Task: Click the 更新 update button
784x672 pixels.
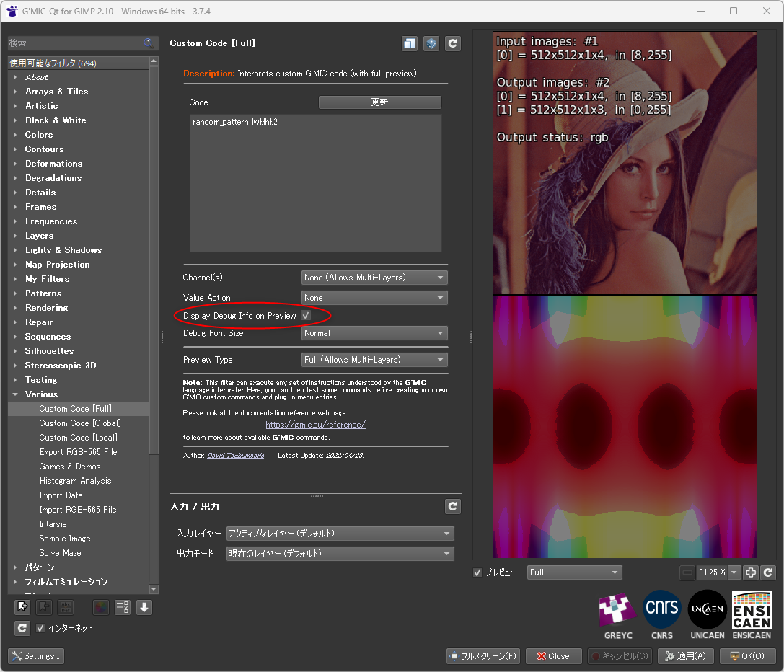Action: pos(379,102)
